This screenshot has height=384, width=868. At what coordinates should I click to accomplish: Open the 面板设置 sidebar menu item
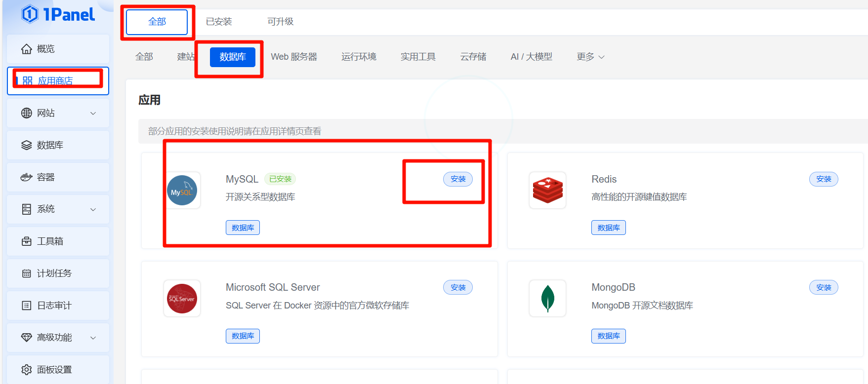[58, 370]
